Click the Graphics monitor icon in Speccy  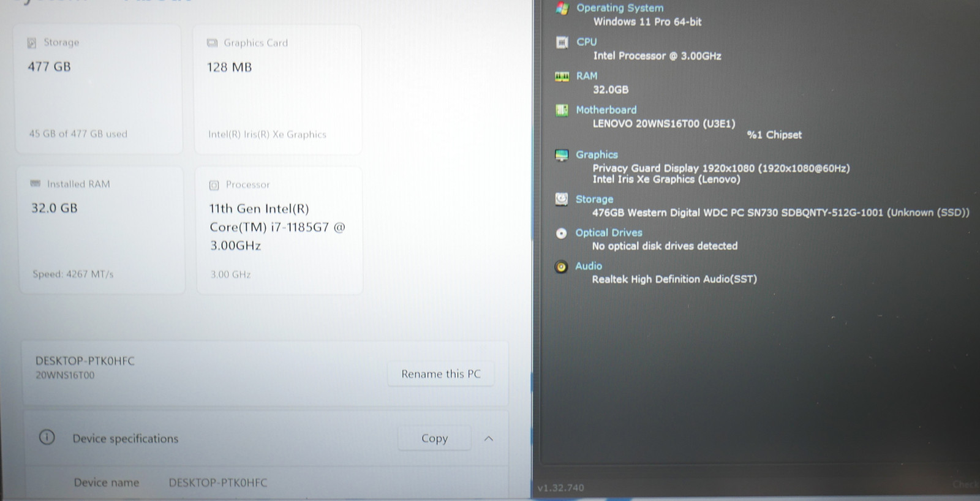click(x=562, y=155)
